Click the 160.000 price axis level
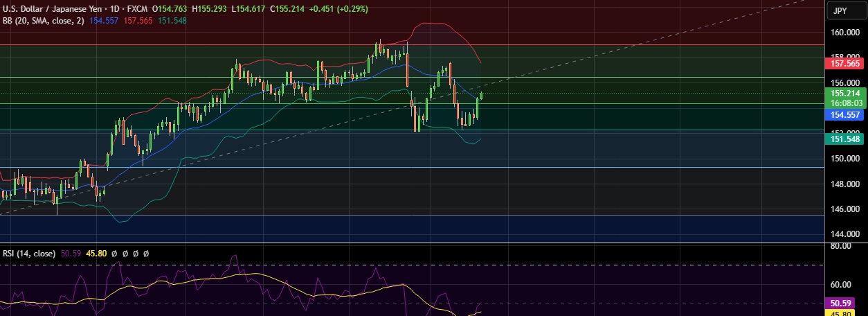 [845, 32]
